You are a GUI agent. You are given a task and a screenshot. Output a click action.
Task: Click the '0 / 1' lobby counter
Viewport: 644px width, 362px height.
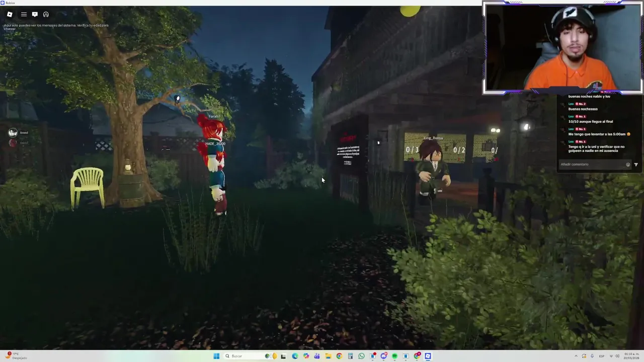point(413,149)
